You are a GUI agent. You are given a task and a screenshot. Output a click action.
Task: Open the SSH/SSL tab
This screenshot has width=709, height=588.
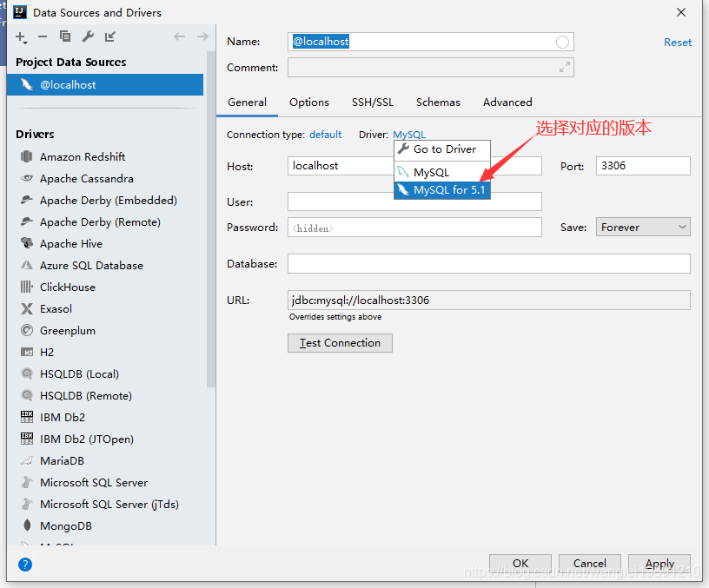tap(373, 102)
